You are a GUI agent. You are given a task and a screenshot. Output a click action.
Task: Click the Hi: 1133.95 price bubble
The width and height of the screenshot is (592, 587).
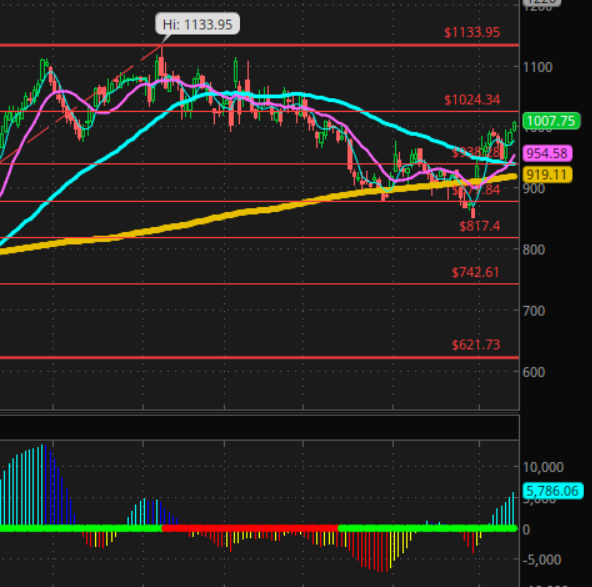click(197, 25)
